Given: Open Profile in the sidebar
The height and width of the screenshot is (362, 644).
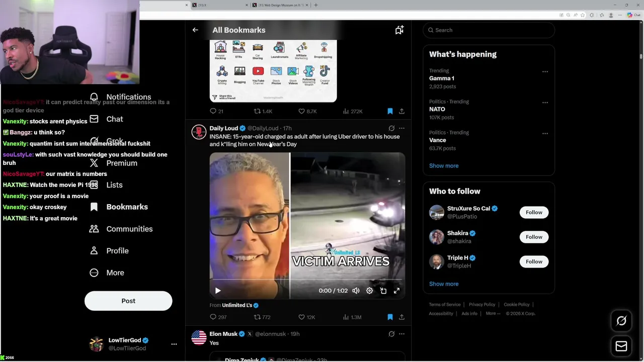Looking at the screenshot, I should point(109,250).
